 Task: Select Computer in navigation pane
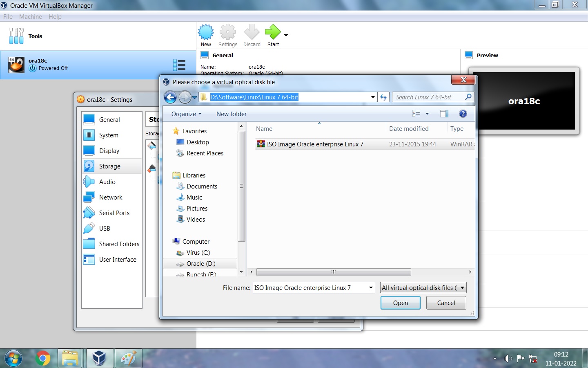pos(196,241)
